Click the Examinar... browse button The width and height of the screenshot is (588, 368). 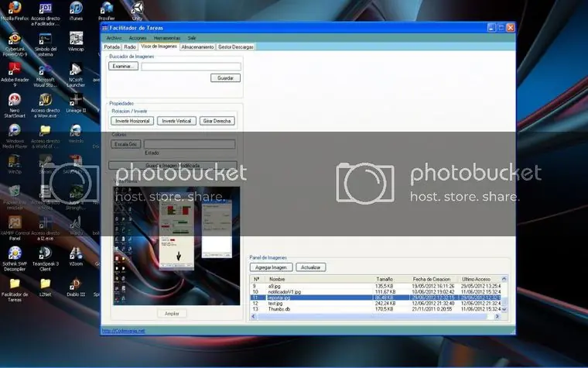pyautogui.click(x=123, y=66)
